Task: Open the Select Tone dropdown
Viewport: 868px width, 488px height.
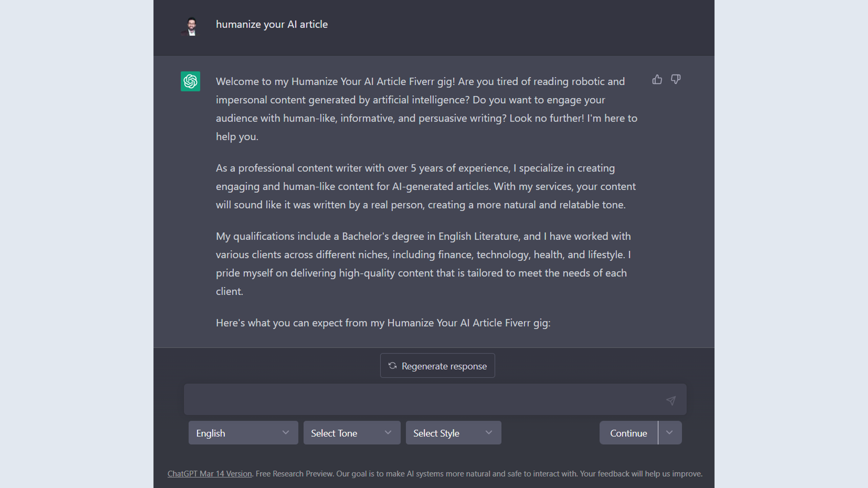Action: [352, 433]
